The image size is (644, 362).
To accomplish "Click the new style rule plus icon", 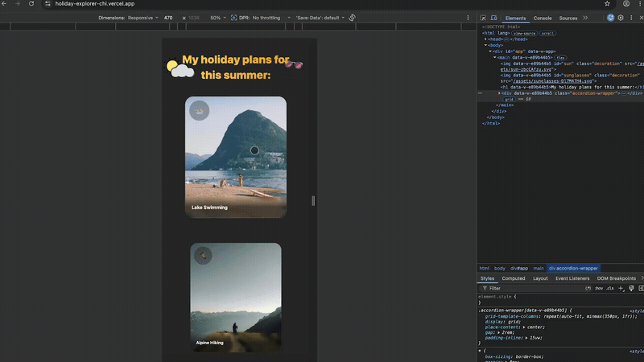I will (621, 289).
